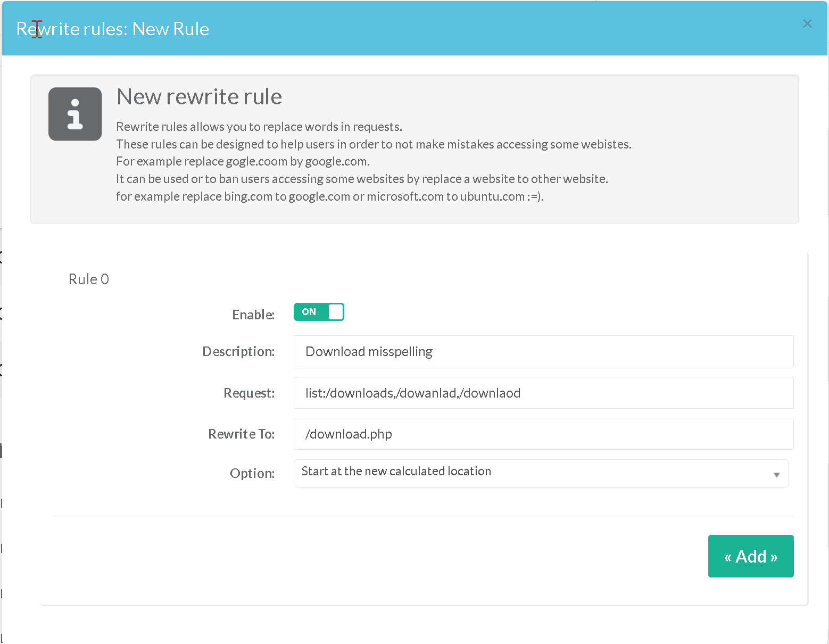Click the "Request:" field label
829x644 pixels.
pyautogui.click(x=249, y=393)
